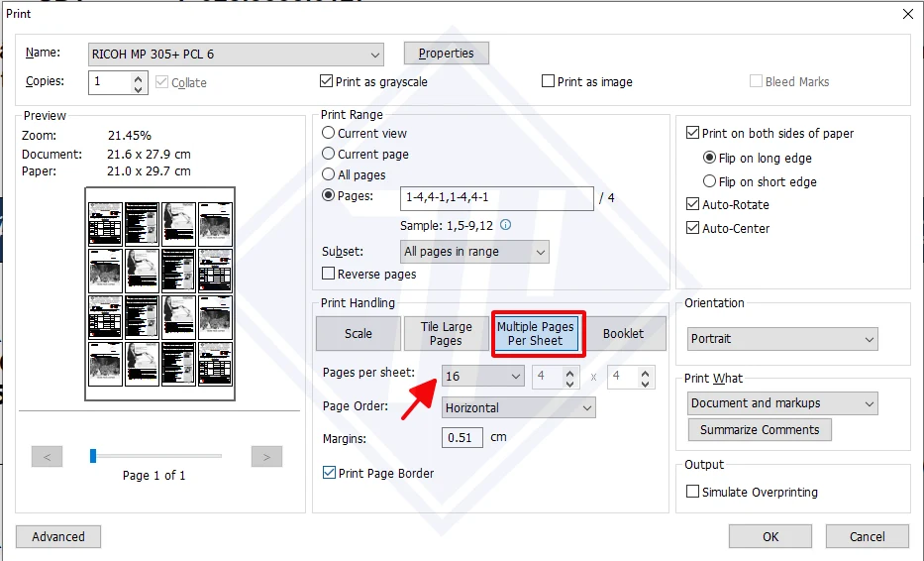Enable Print as image checkbox
924x561 pixels.
click(x=548, y=81)
